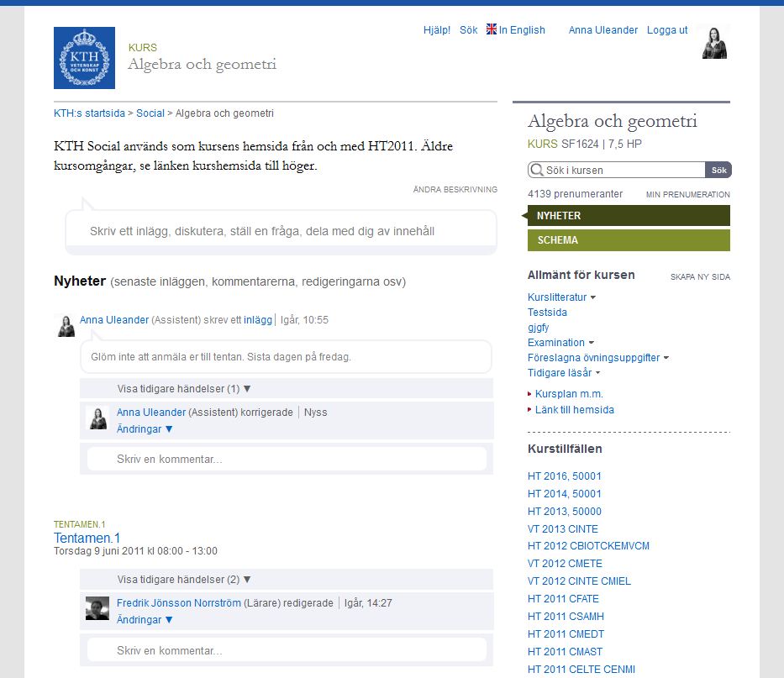Open course offering HT 2011 CMAST
The height and width of the screenshot is (678, 784).
pos(565,651)
